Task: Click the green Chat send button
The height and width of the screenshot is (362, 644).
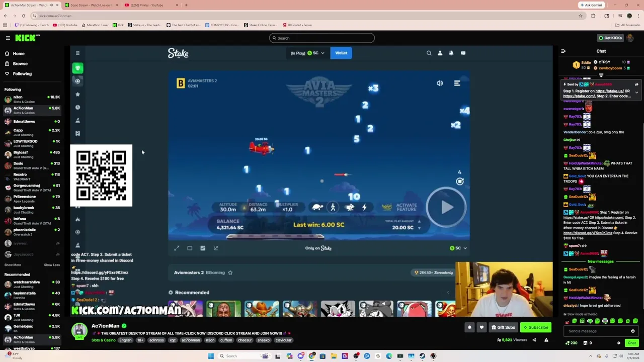Action: (632, 343)
